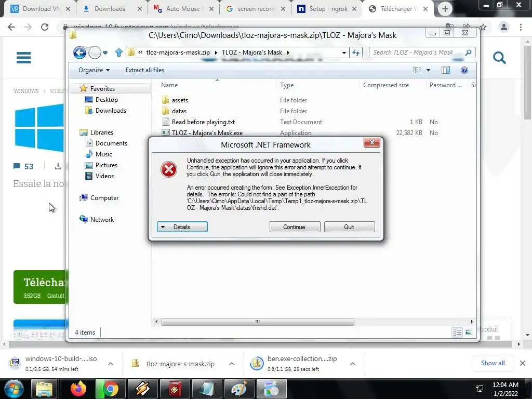Viewport: 532px width, 399px height.
Task: Select Music library
Action: 103,154
